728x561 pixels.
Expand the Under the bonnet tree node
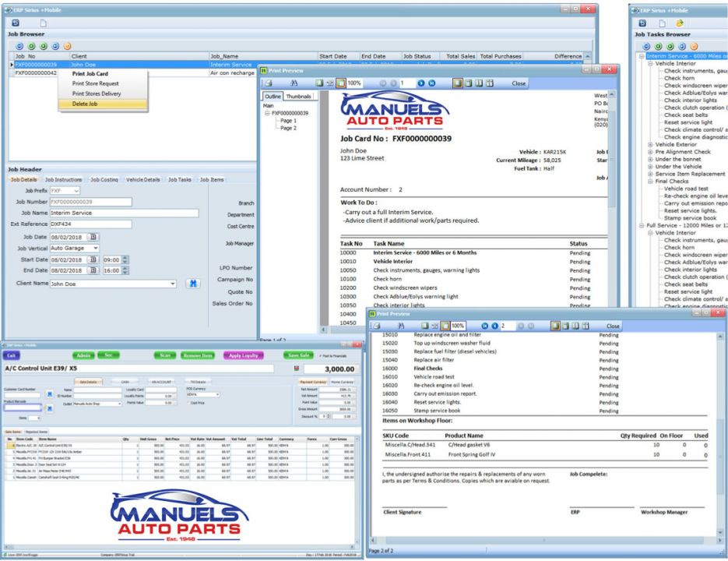pos(650,160)
